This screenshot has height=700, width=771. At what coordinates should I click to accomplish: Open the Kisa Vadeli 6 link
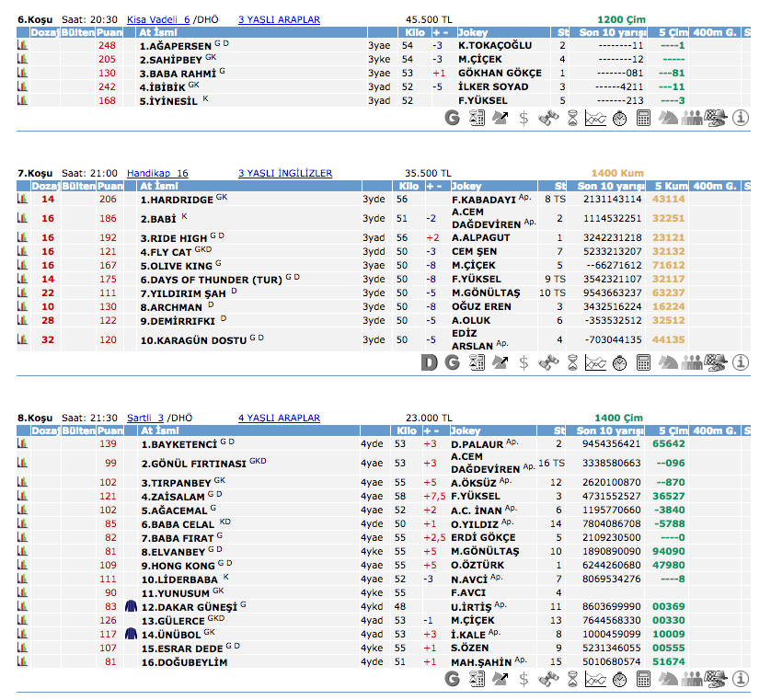pos(158,18)
